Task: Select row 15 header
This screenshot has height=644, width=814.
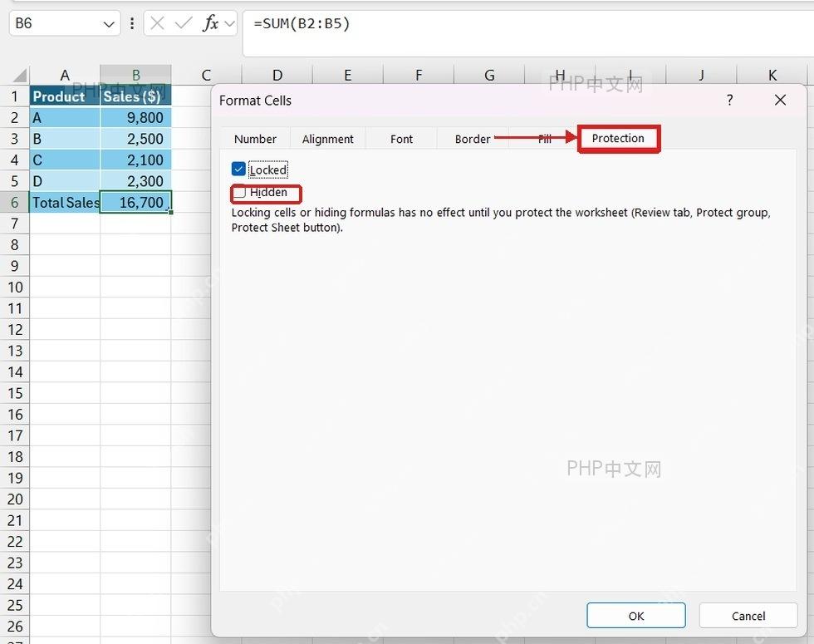Action: click(15, 392)
